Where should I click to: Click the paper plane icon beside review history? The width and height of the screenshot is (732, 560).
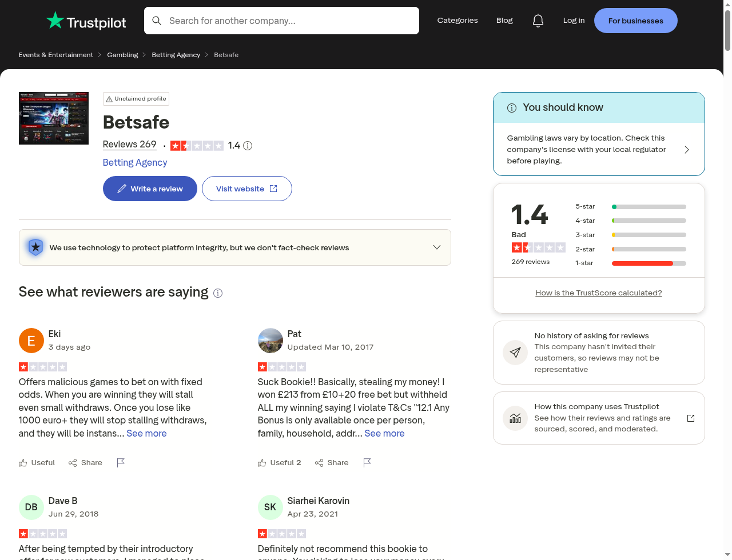[x=515, y=353]
